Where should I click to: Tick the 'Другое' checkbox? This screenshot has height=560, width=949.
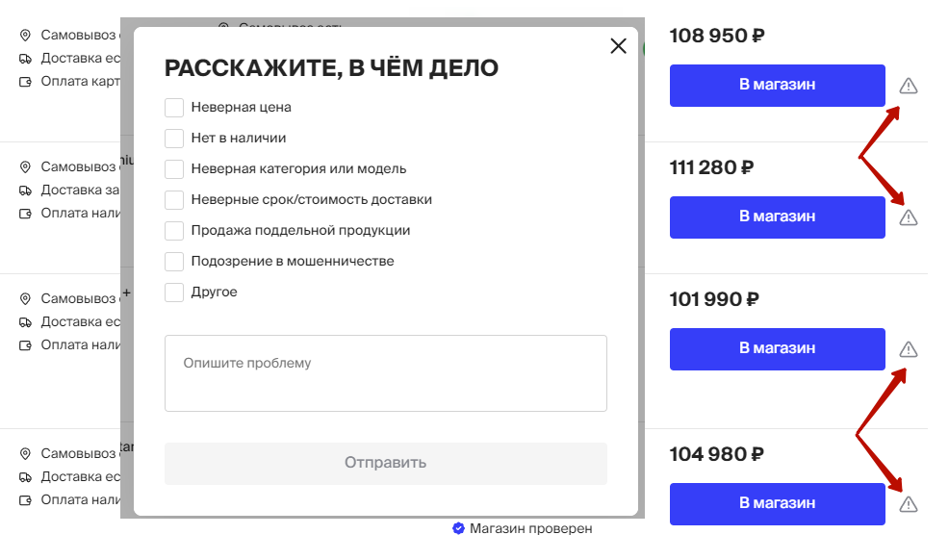174,293
